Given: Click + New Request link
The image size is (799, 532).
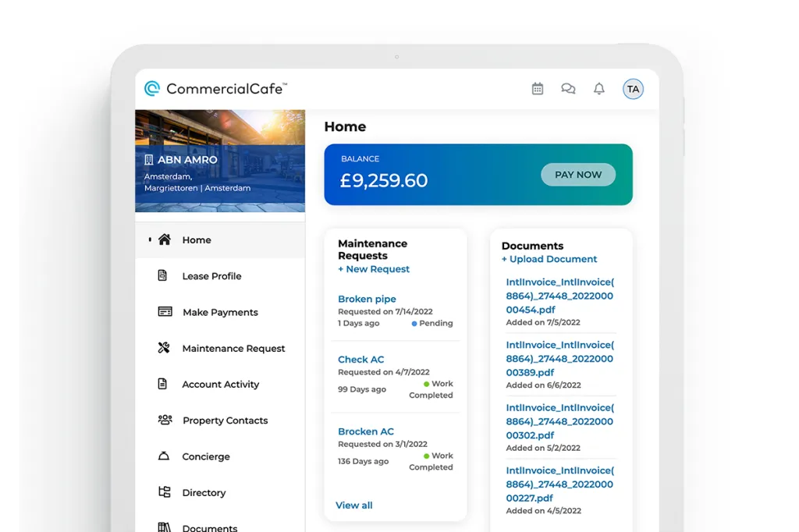Looking at the screenshot, I should [374, 269].
